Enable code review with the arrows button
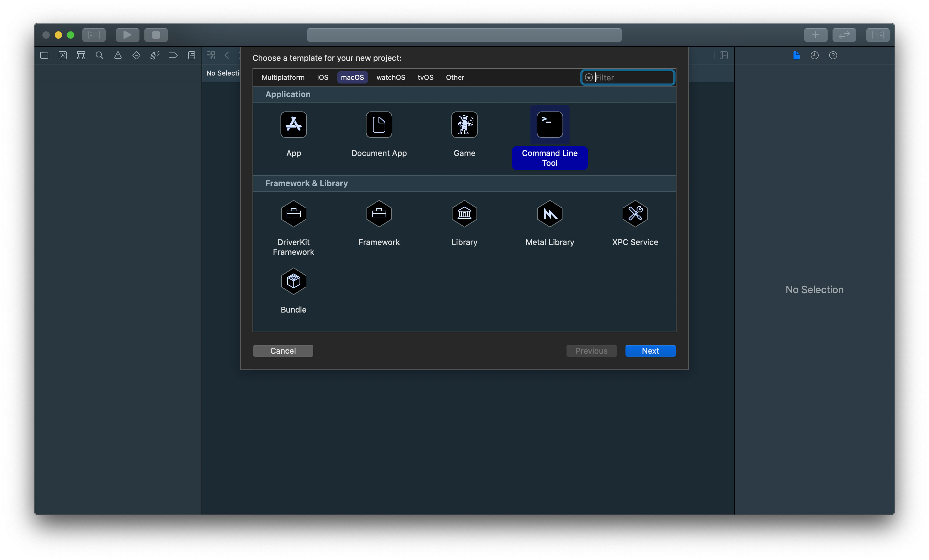This screenshot has height=560, width=929. 844,35
